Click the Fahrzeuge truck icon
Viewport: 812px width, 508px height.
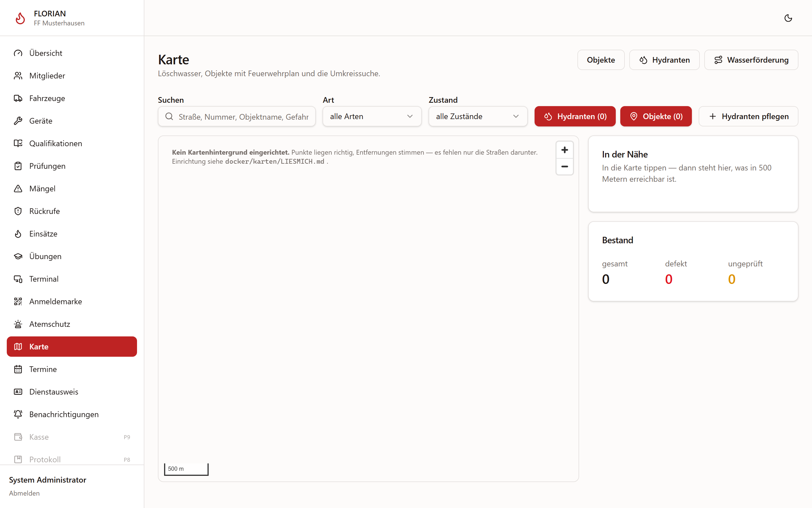click(x=18, y=98)
